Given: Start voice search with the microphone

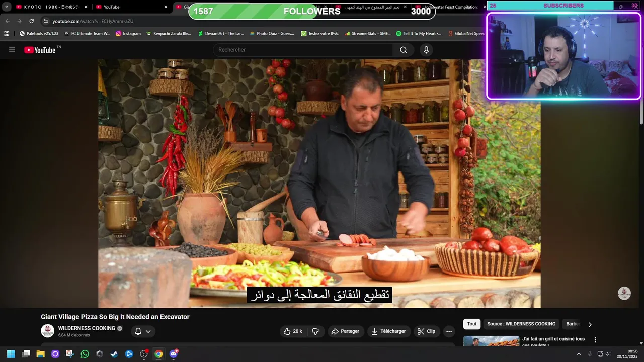Looking at the screenshot, I should click(426, 50).
